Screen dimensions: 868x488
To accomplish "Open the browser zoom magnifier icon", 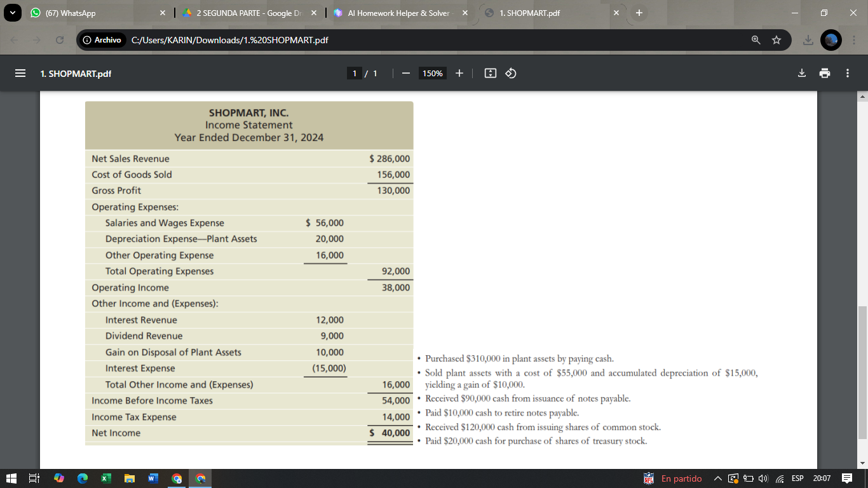I will click(756, 40).
